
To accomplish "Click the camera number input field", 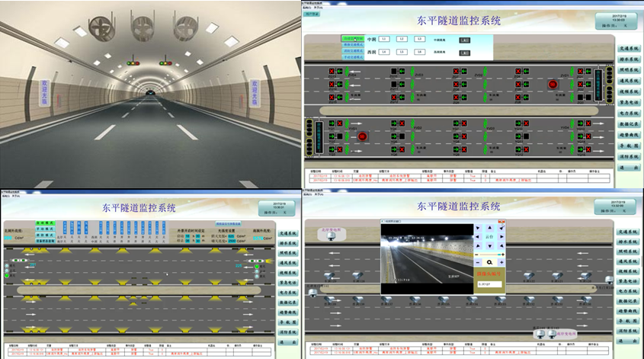I will pos(491,284).
